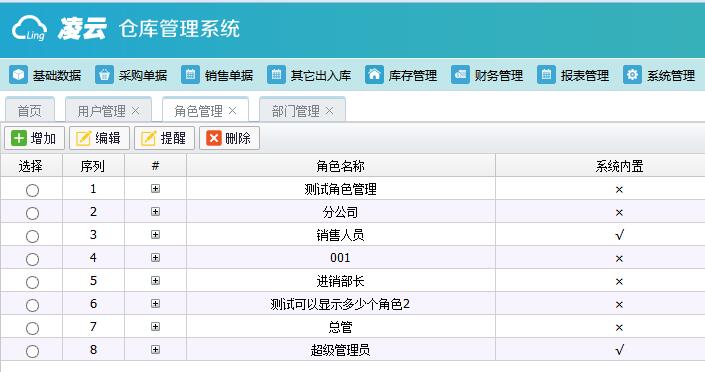This screenshot has width=705, height=372.
Task: Expand the 超级管理员 row details
Action: [x=156, y=350]
